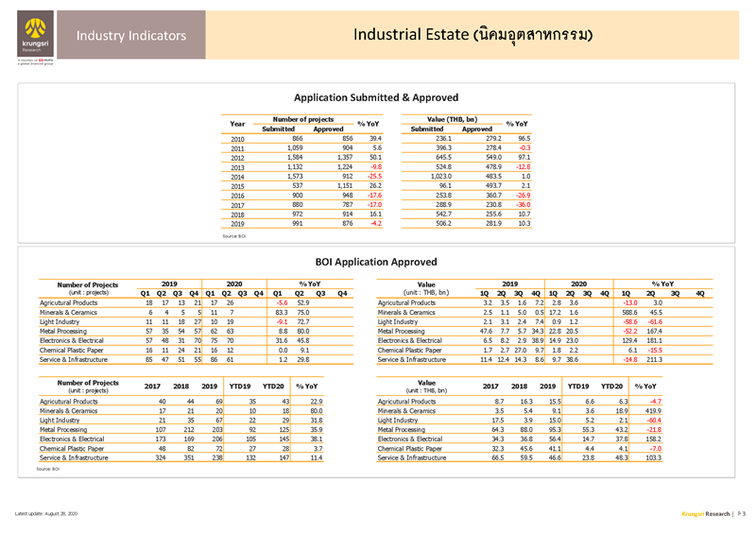Select the 2010 year row label
Screen dimensions: 756x534
pyautogui.click(x=238, y=139)
